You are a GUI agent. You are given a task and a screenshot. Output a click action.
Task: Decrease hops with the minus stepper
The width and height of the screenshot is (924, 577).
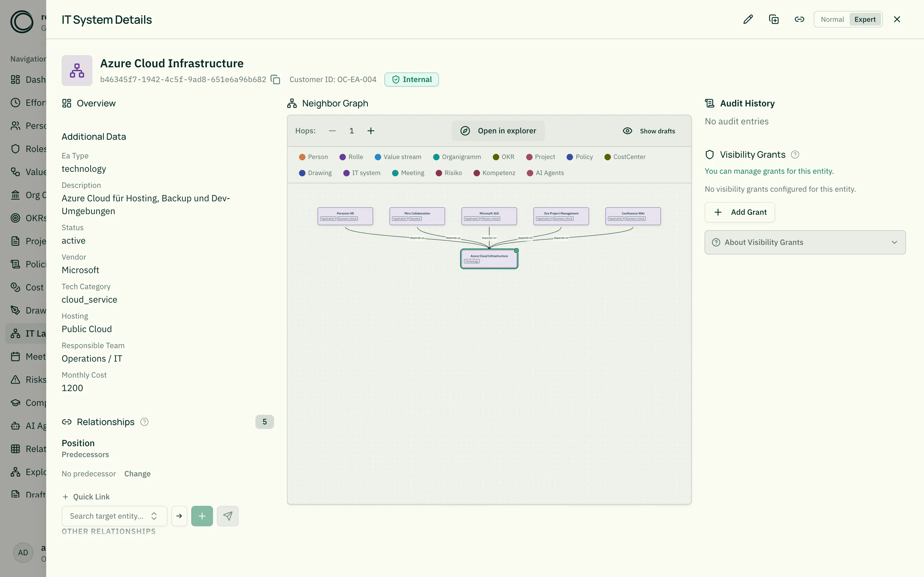click(332, 131)
